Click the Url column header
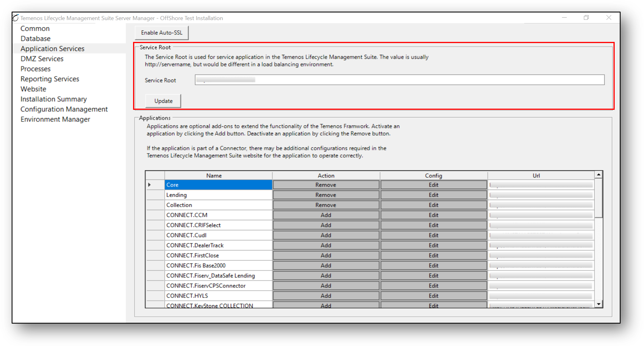Image resolution: width=644 pixels, height=347 pixels. (541, 176)
